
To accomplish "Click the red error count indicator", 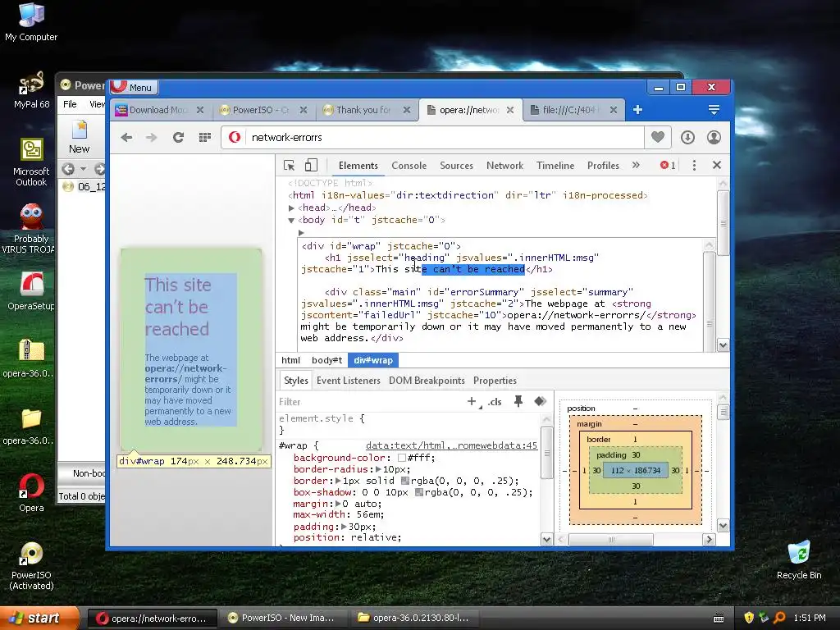I will (x=668, y=166).
